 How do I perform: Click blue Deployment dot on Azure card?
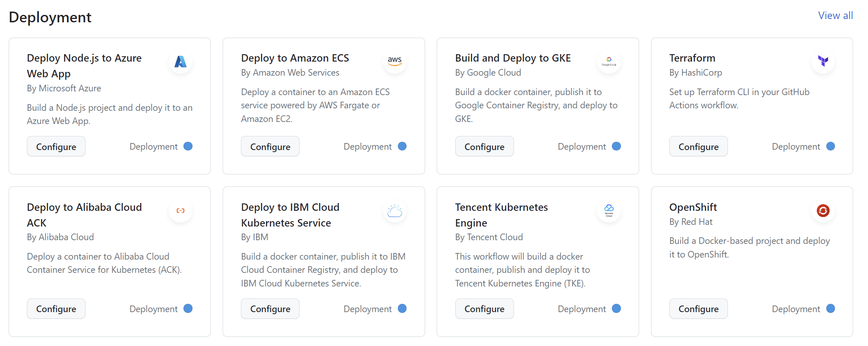coord(188,146)
